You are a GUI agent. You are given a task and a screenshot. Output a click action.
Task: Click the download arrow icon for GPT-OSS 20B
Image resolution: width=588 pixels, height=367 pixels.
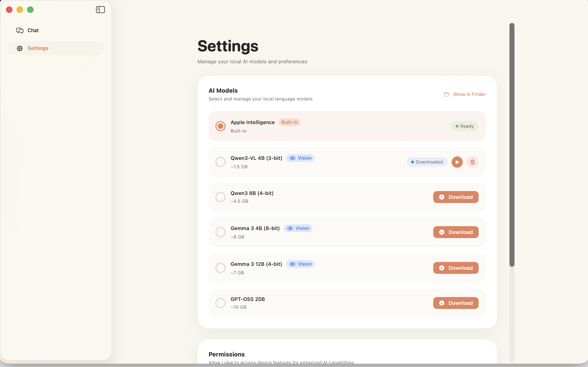pos(441,303)
